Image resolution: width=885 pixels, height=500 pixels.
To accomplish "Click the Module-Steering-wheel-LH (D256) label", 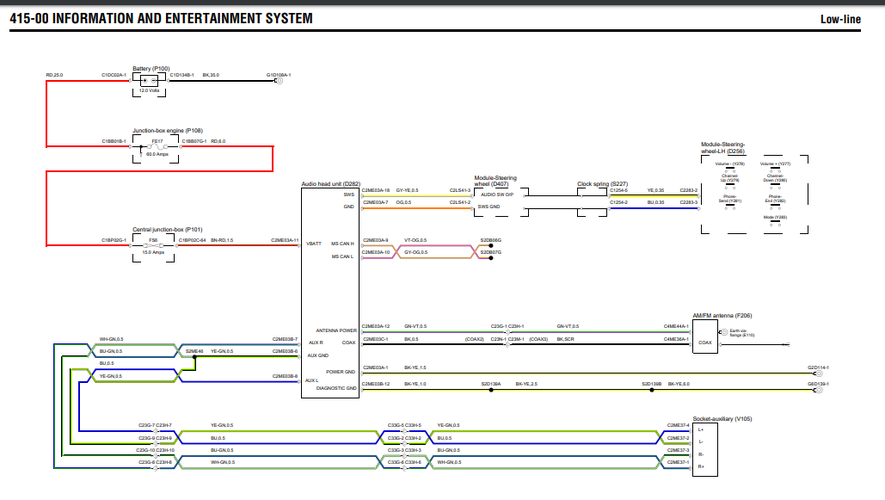I will [x=723, y=148].
